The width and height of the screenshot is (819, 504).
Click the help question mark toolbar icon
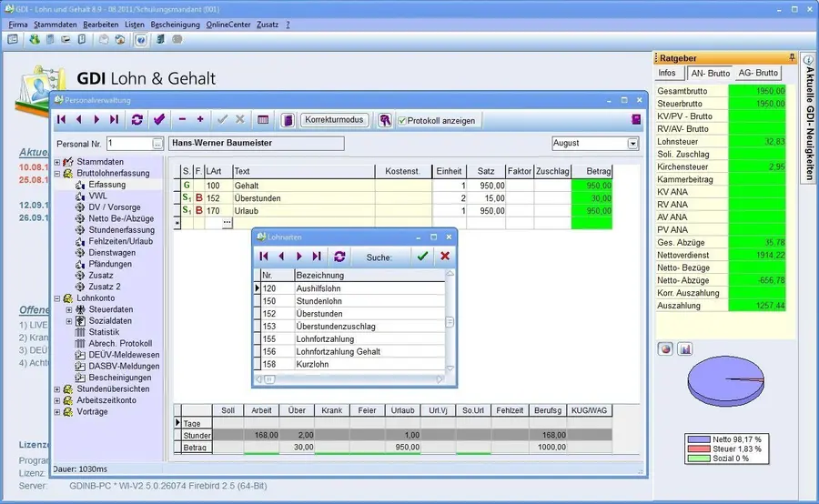(x=141, y=40)
